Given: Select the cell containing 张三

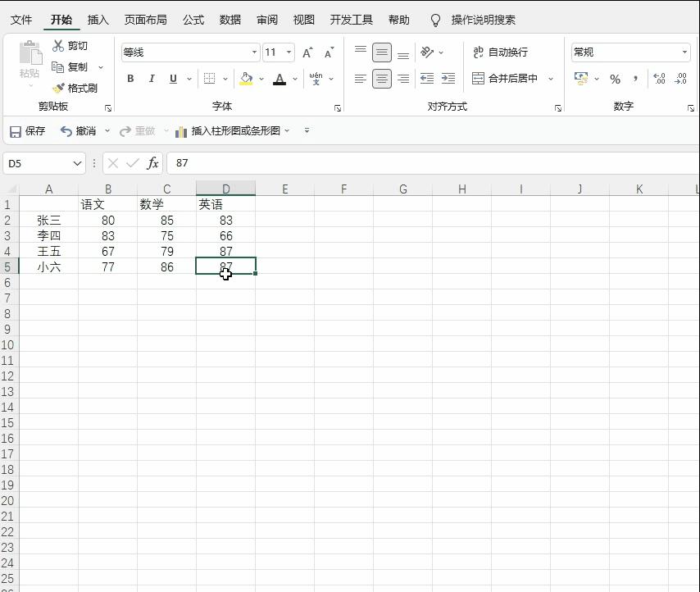Looking at the screenshot, I should coord(48,220).
